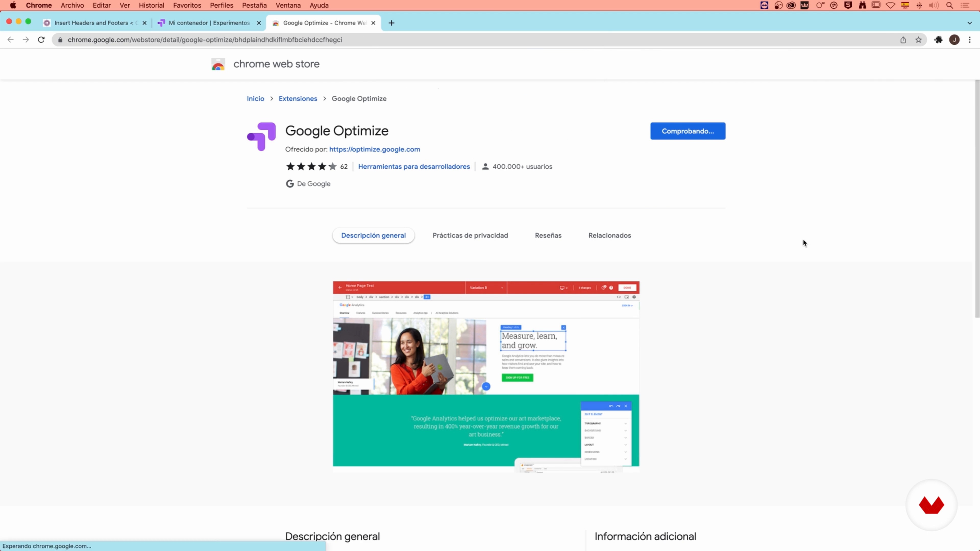Image resolution: width=980 pixels, height=551 pixels.
Task: Open the optimize.google.com publisher link
Action: [x=374, y=149]
